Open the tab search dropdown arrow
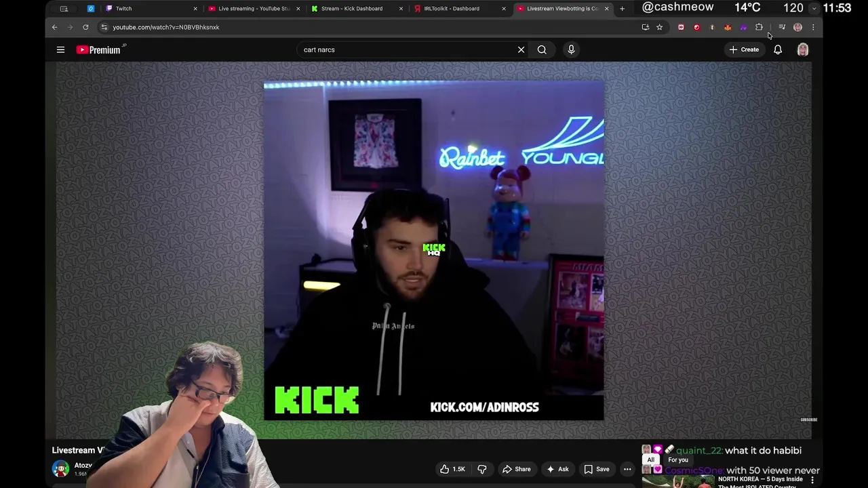 (x=814, y=8)
